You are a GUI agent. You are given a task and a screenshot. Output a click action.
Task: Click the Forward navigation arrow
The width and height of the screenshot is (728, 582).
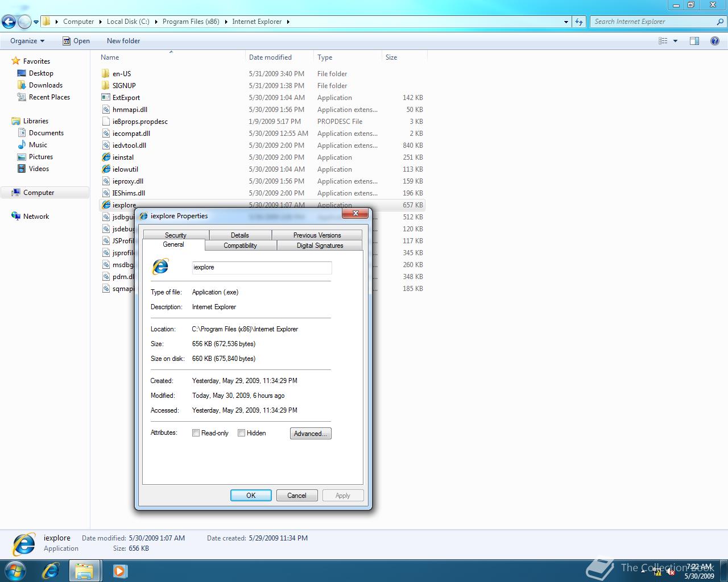24,22
